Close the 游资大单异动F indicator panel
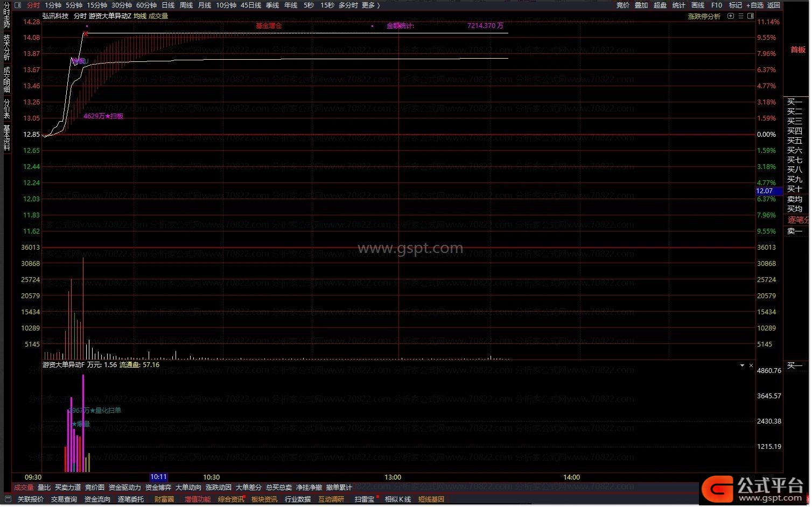 [x=751, y=365]
